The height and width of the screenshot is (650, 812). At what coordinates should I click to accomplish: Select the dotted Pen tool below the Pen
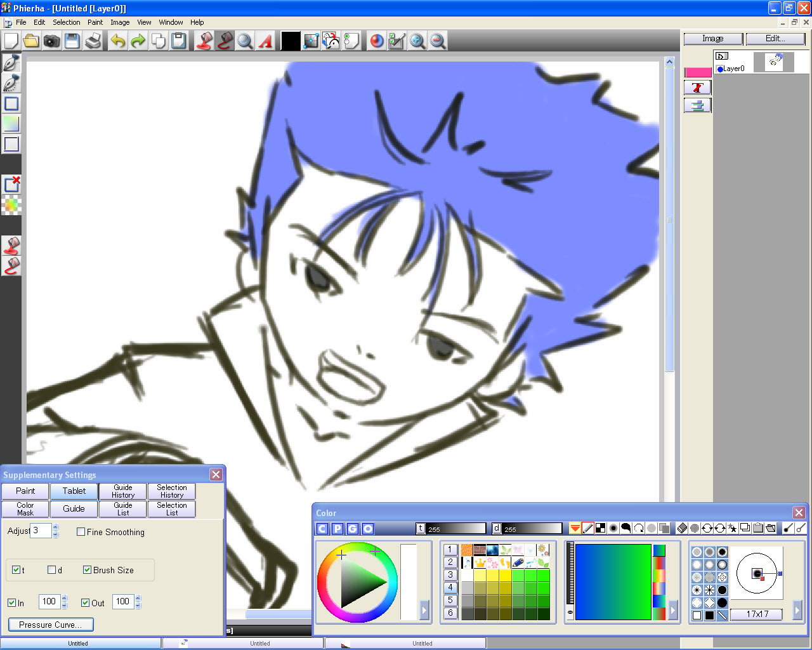11,83
